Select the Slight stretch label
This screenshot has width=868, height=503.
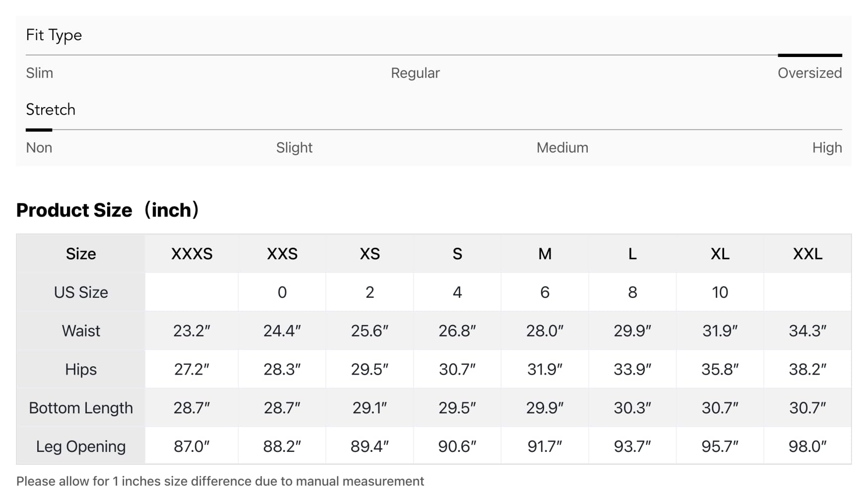coord(294,148)
